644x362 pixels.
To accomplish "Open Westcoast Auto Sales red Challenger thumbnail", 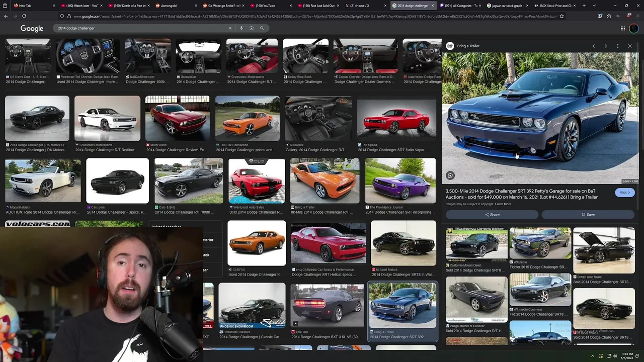I will click(x=257, y=181).
